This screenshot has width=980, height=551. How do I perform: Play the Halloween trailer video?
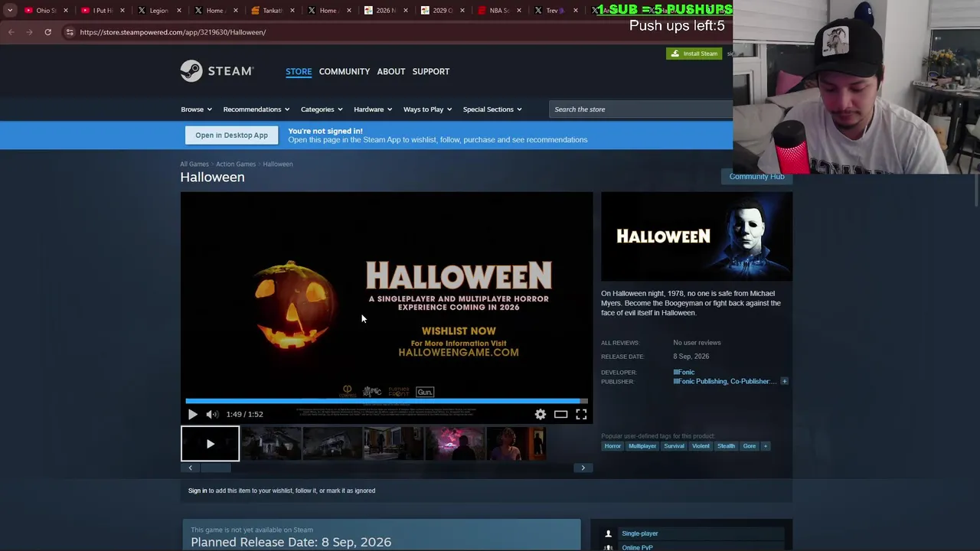pos(192,414)
